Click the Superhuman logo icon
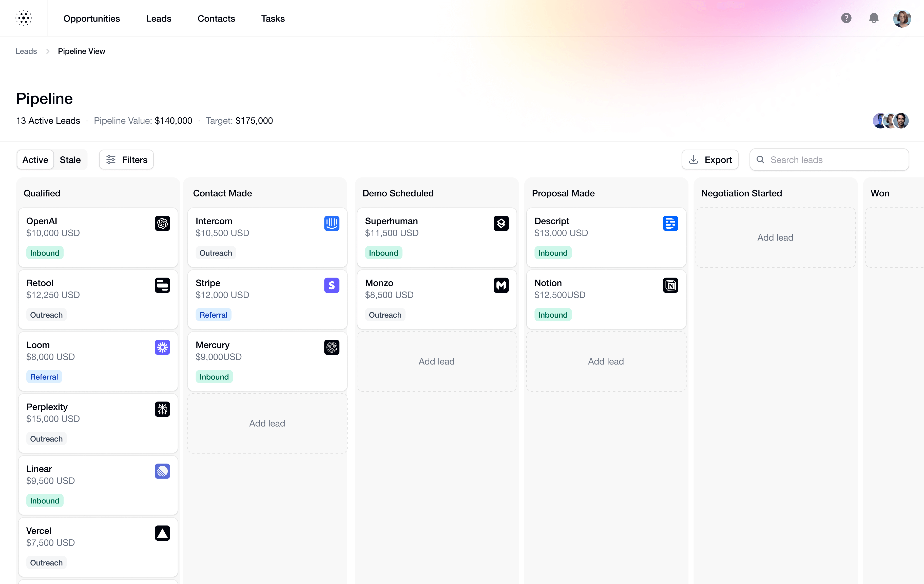The width and height of the screenshot is (924, 584). [501, 223]
